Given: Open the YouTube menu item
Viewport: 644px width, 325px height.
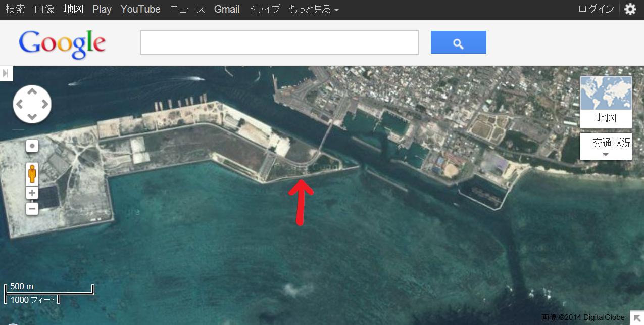Looking at the screenshot, I should pos(140,9).
